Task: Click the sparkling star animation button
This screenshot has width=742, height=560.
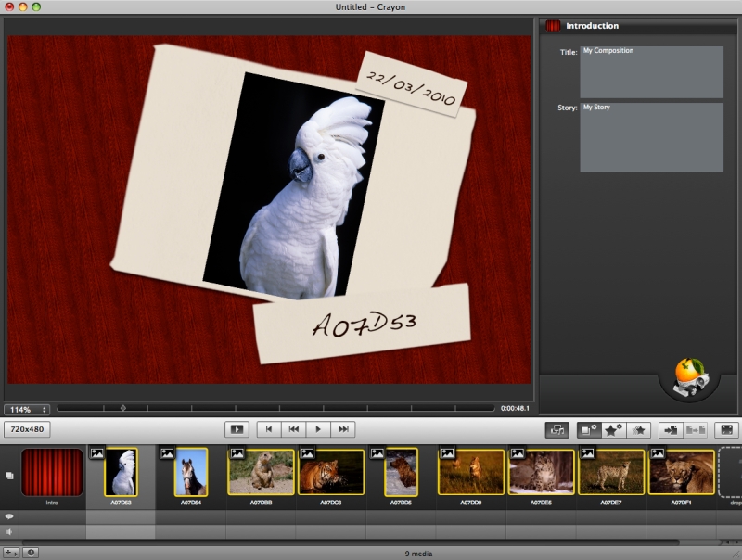Action: pos(639,429)
